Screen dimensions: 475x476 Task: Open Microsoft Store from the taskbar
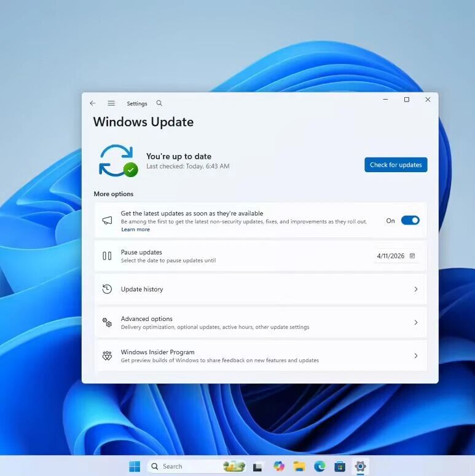pyautogui.click(x=340, y=466)
